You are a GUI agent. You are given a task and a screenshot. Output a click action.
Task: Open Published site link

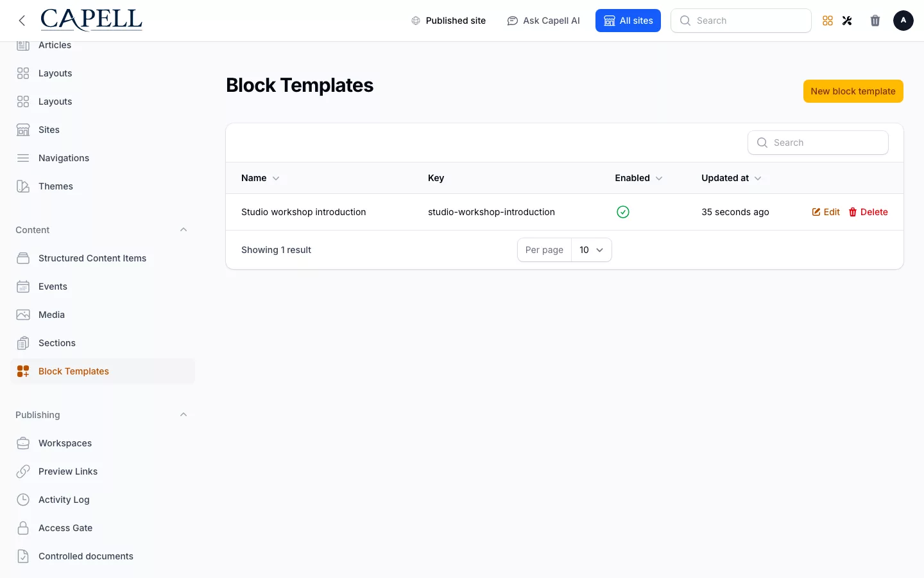449,21
